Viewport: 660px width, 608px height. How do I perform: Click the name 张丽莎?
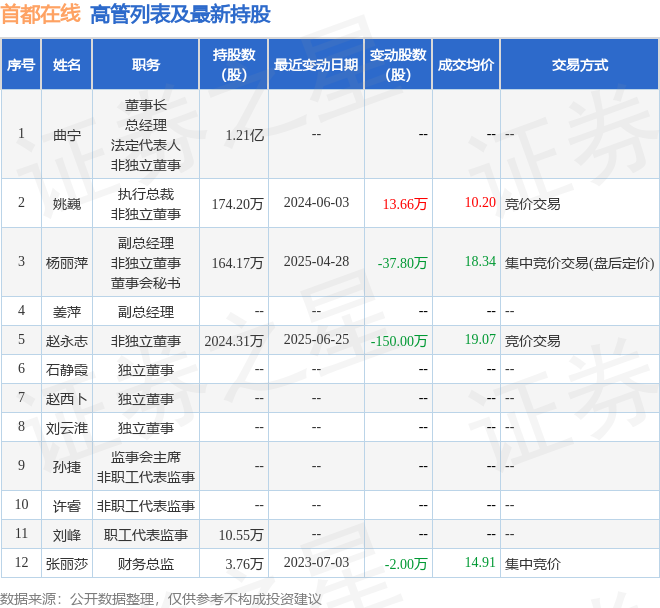[x=67, y=564]
